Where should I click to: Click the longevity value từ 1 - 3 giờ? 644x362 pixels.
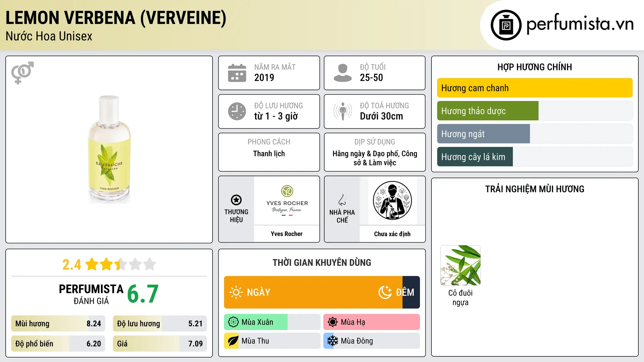[276, 116]
